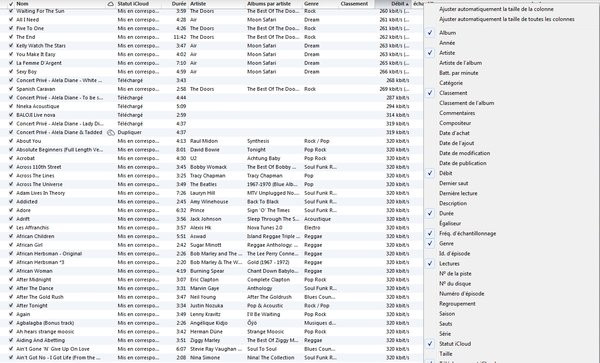Enable the 'Numéro d'épisode' column option
Image resolution: width=600 pixels, height=363 pixels.
pyautogui.click(x=461, y=294)
